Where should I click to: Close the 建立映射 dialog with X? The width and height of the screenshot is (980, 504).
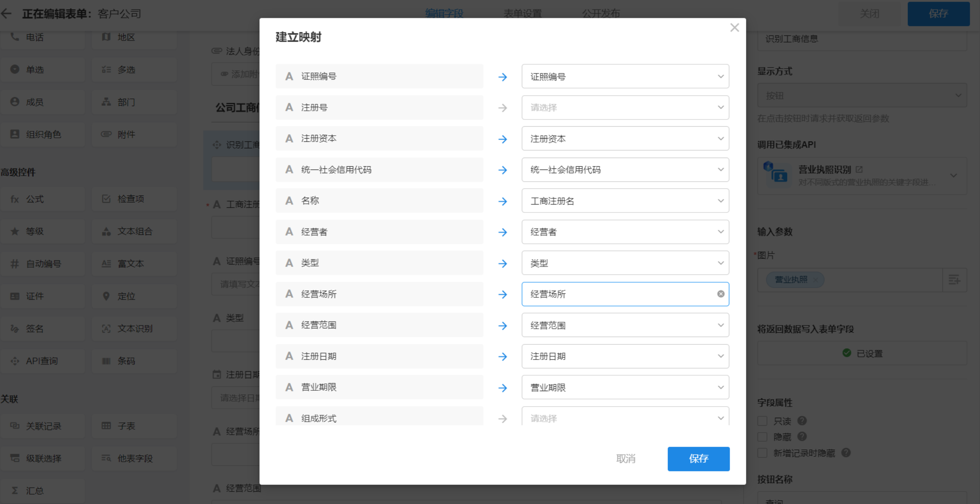[x=734, y=28]
